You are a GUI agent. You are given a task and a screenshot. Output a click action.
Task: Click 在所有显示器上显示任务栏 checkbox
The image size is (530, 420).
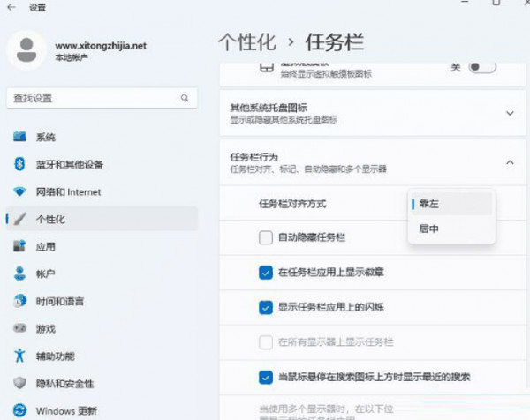point(266,342)
